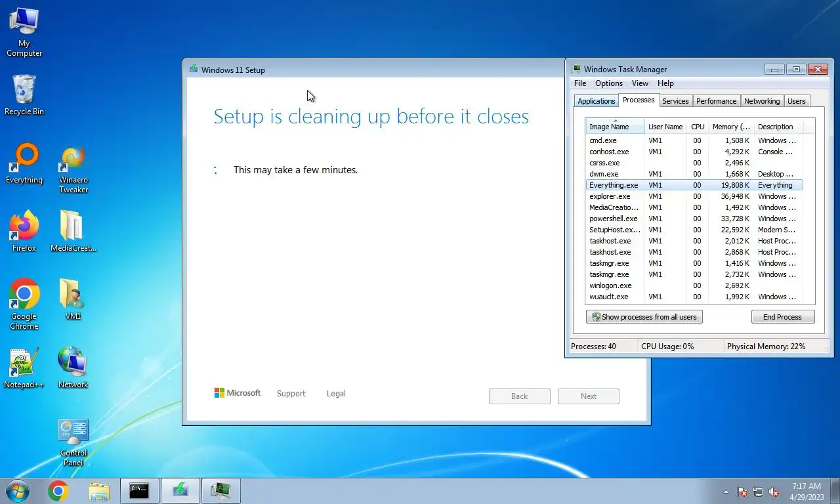Switch to the Networking tab
This screenshot has height=504, width=840.
762,101
